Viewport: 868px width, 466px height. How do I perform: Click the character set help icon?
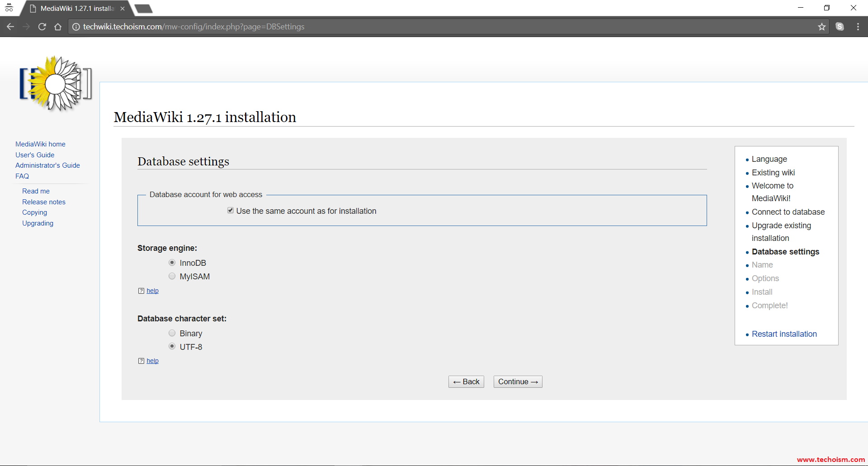[141, 361]
